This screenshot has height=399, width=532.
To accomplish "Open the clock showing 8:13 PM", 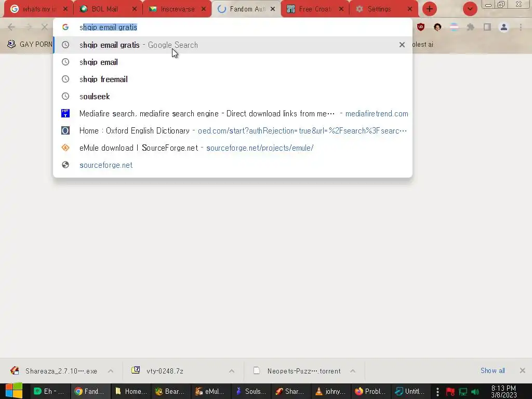I will pos(504,391).
